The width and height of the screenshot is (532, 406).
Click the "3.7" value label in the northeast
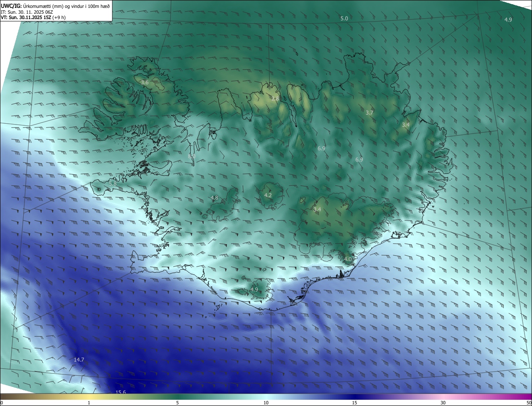(x=369, y=113)
